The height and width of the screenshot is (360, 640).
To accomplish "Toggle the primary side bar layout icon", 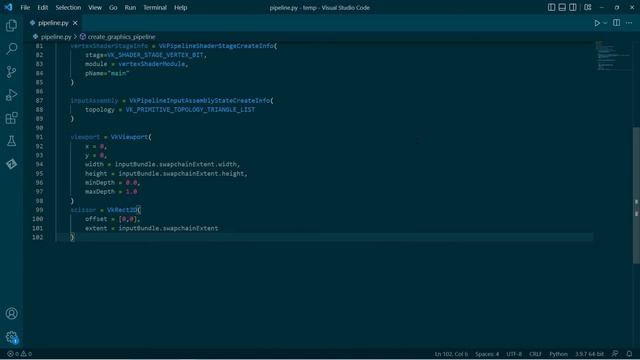I will coord(551,7).
